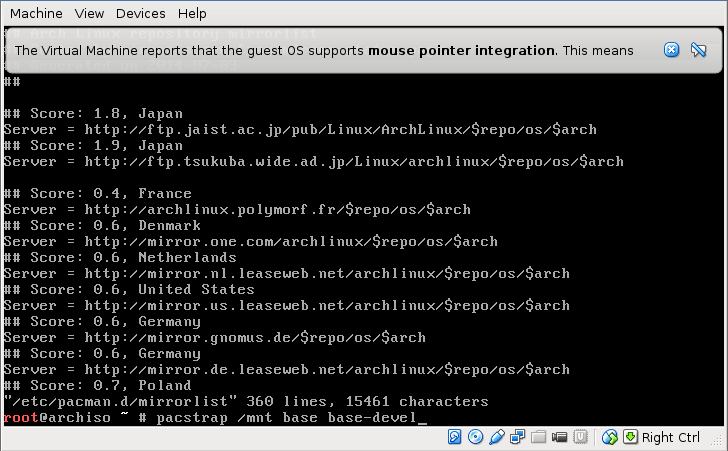Viewport: 728px width, 451px height.
Task: Click the mirror.gnomus.de server line
Action: point(215,338)
